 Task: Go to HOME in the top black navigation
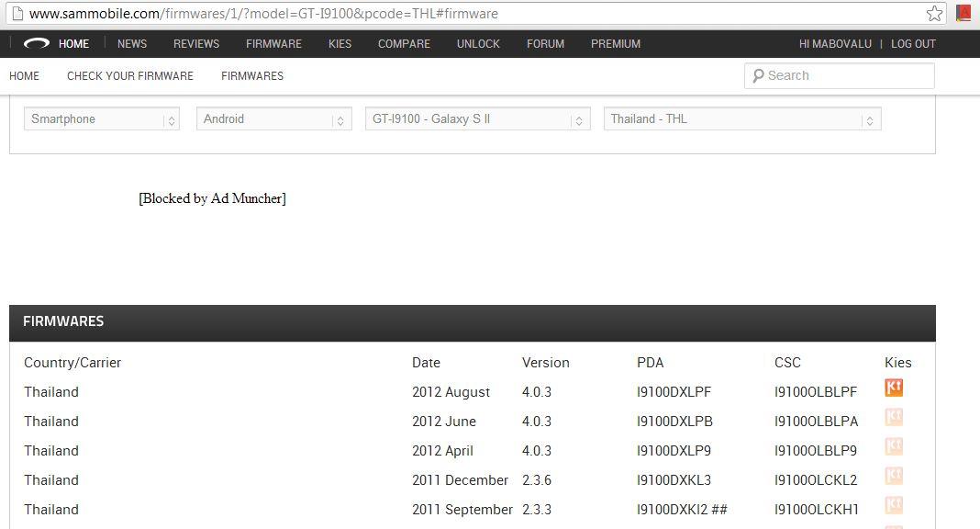coord(73,44)
